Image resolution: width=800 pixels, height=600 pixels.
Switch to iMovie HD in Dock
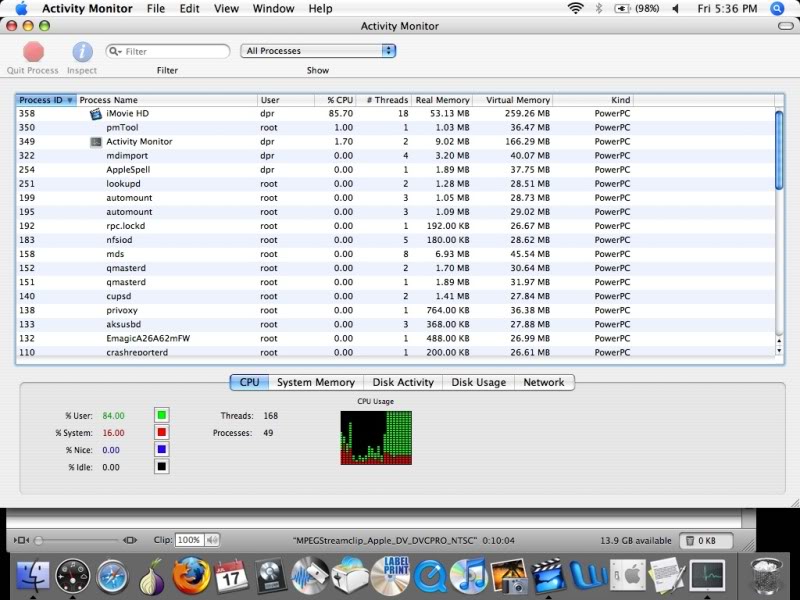point(548,577)
